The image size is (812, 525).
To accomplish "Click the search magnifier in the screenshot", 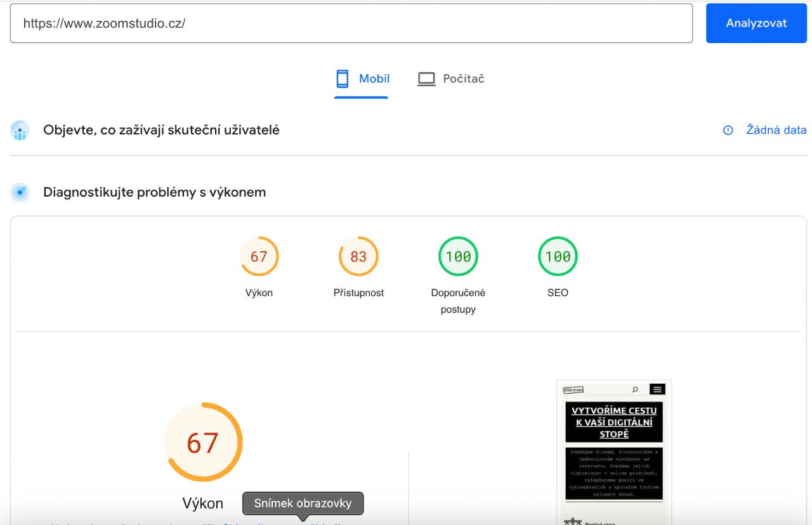I will (x=635, y=389).
